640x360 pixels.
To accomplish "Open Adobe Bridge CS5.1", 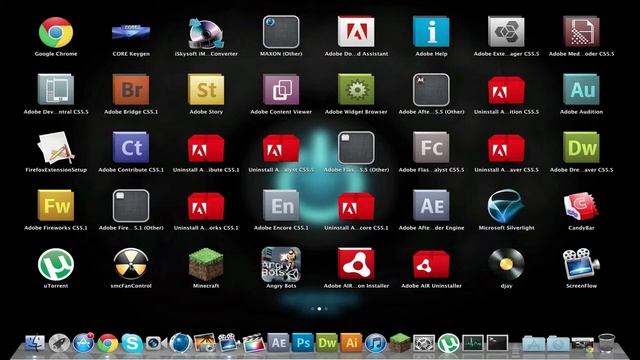I will [x=131, y=89].
